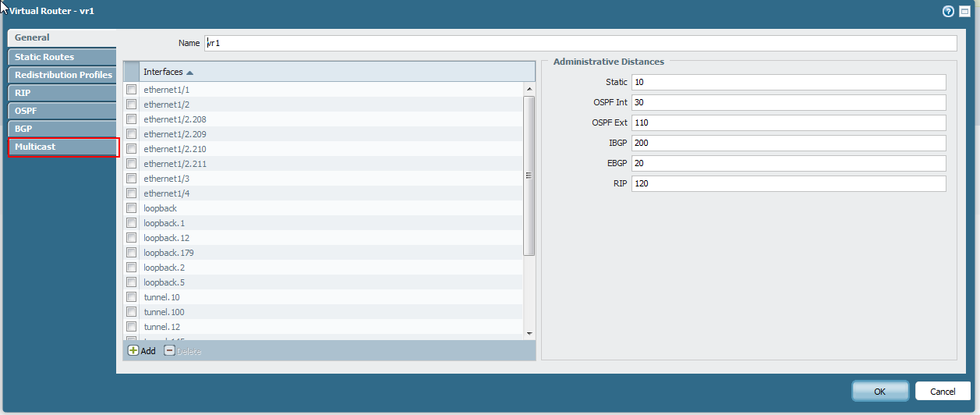
Task: Select the loopback.5 row text
Action: pyautogui.click(x=164, y=282)
